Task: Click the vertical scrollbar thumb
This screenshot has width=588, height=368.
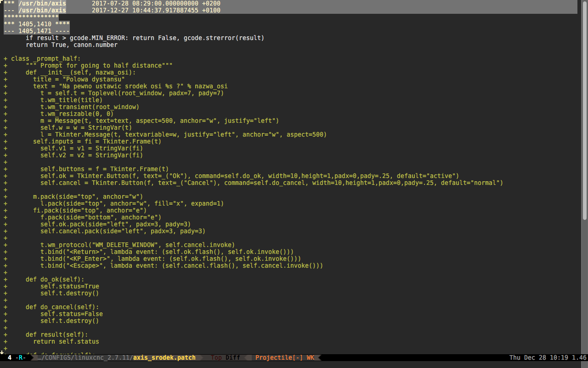Action: 585,110
